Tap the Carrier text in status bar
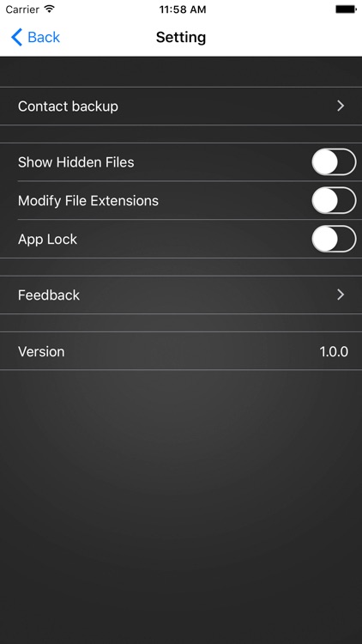 [x=22, y=9]
